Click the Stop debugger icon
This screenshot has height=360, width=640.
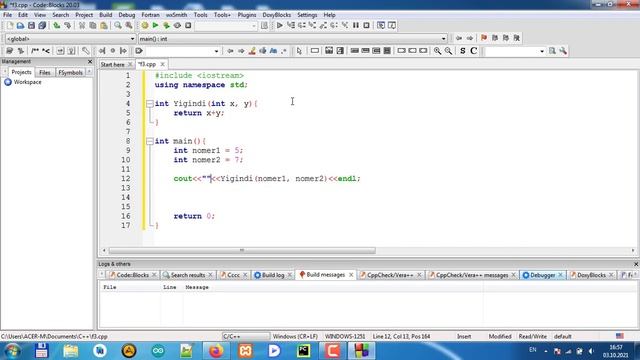367,26
